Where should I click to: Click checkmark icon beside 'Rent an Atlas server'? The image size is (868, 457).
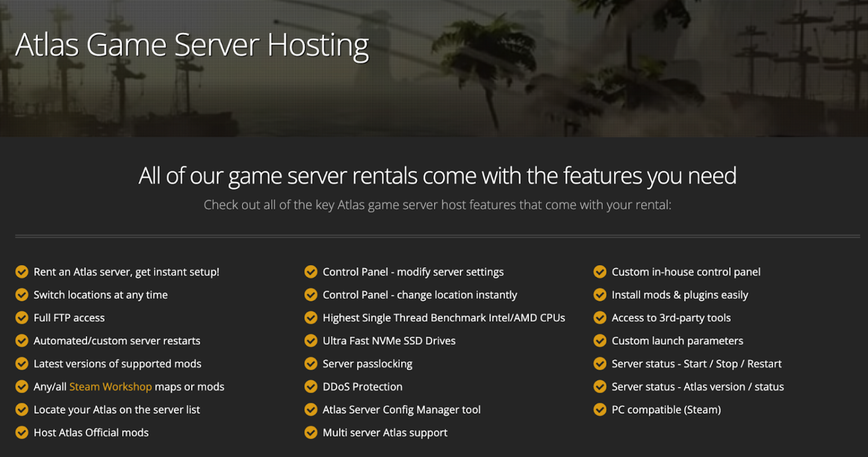[x=21, y=272]
